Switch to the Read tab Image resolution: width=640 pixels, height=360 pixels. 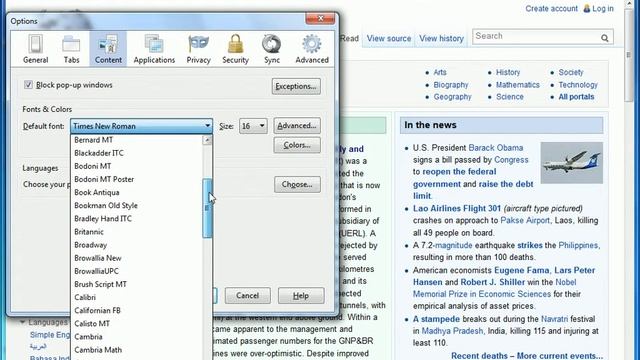coord(349,38)
